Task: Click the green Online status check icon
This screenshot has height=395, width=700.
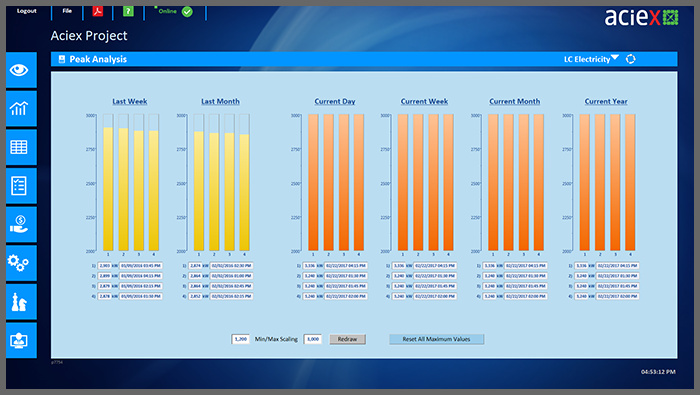Action: [187, 12]
